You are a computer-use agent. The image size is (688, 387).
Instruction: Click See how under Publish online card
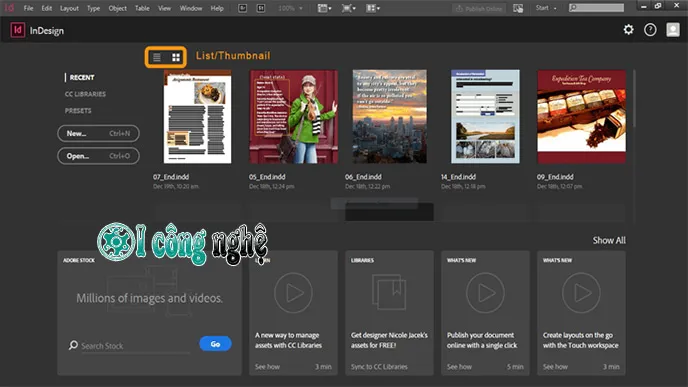click(459, 366)
